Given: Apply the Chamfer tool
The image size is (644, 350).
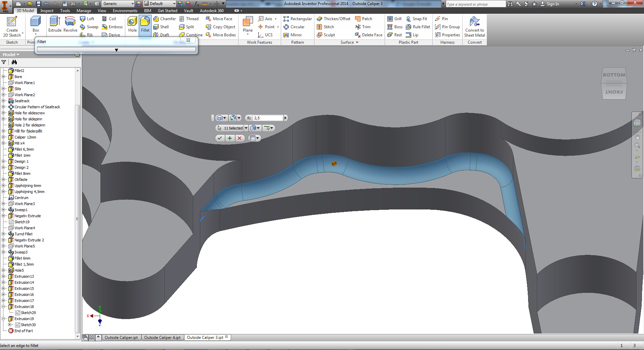Looking at the screenshot, I should 164,19.
